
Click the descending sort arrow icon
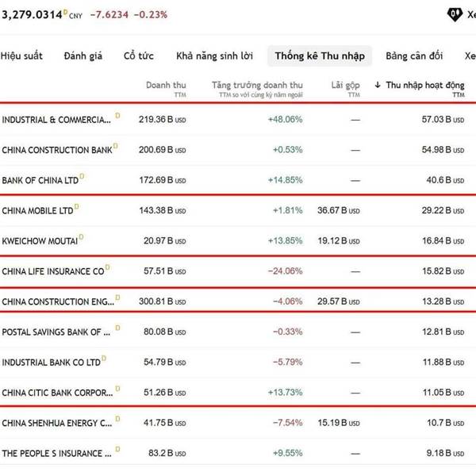[x=378, y=85]
